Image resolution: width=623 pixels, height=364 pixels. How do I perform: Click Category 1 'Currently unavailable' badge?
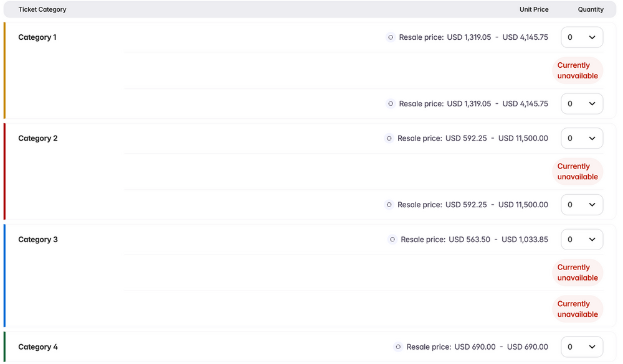click(x=578, y=70)
